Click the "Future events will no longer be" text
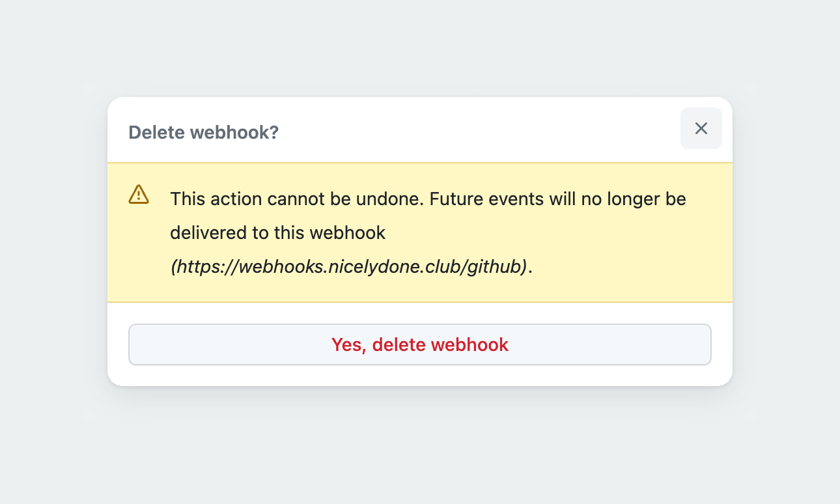This screenshot has width=840, height=504. [558, 199]
